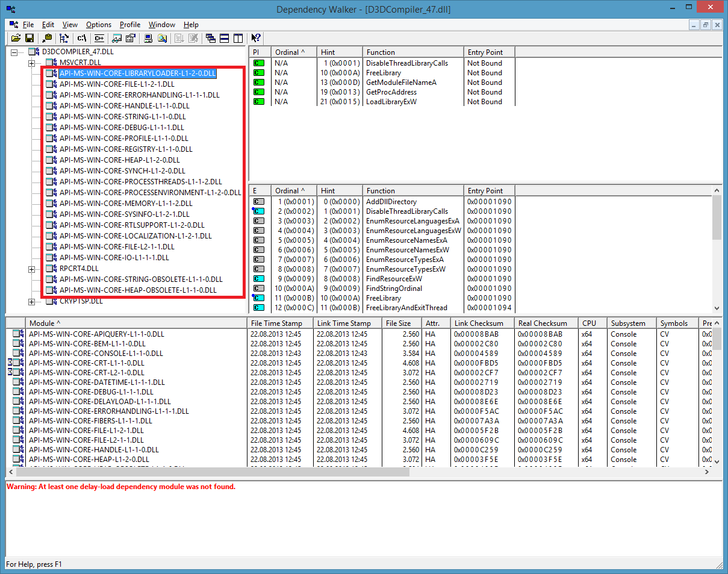728x574 pixels.
Task: Toggle the Full Paths c:\ icon
Action: click(x=82, y=38)
